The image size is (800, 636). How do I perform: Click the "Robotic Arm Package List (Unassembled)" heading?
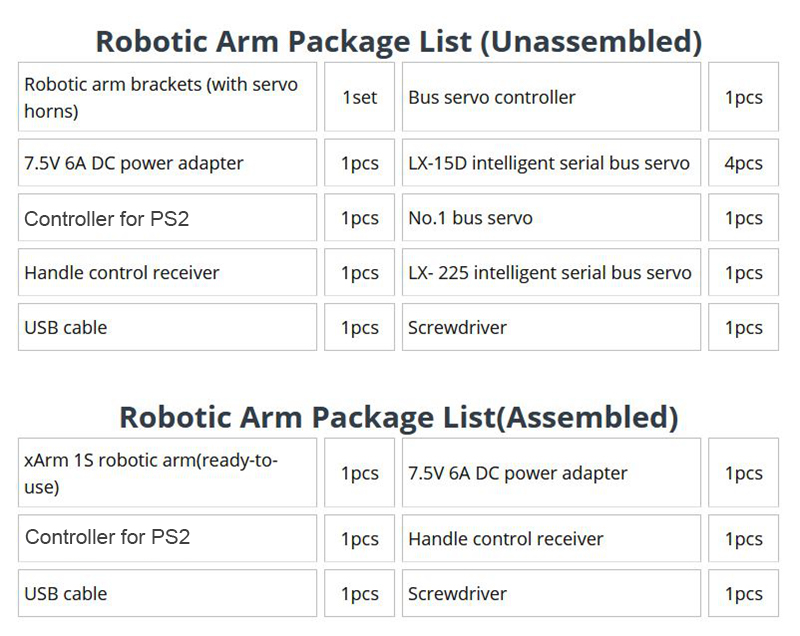398,42
